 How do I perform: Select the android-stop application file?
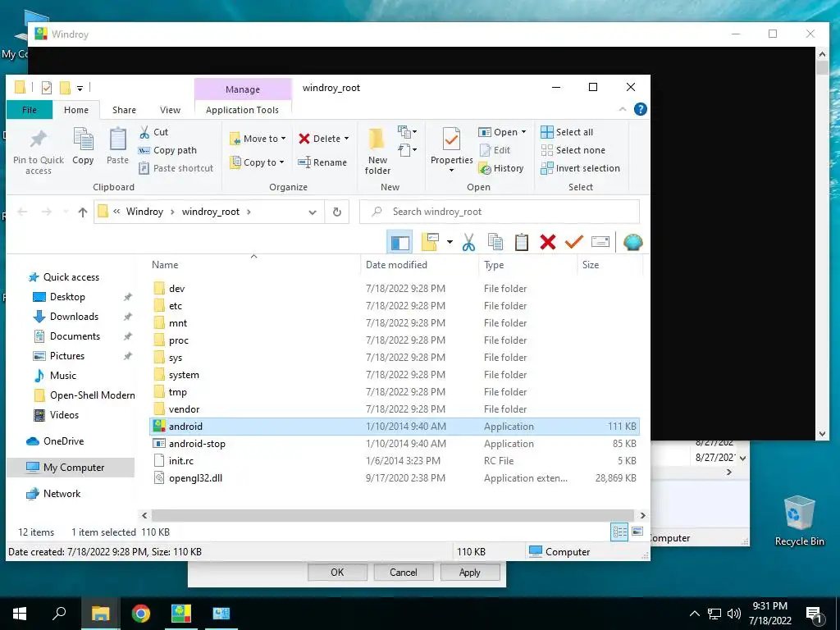coord(394,444)
